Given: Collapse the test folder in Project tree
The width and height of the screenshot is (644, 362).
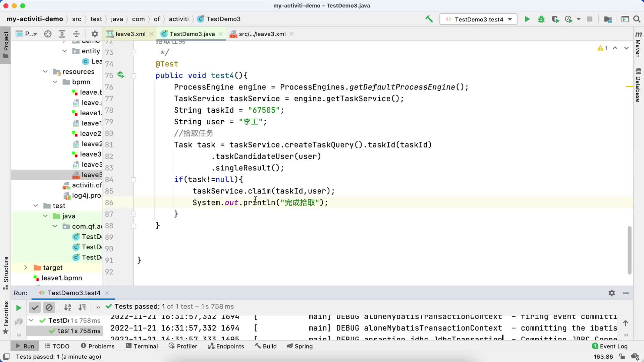Looking at the screenshot, I should click(36, 205).
